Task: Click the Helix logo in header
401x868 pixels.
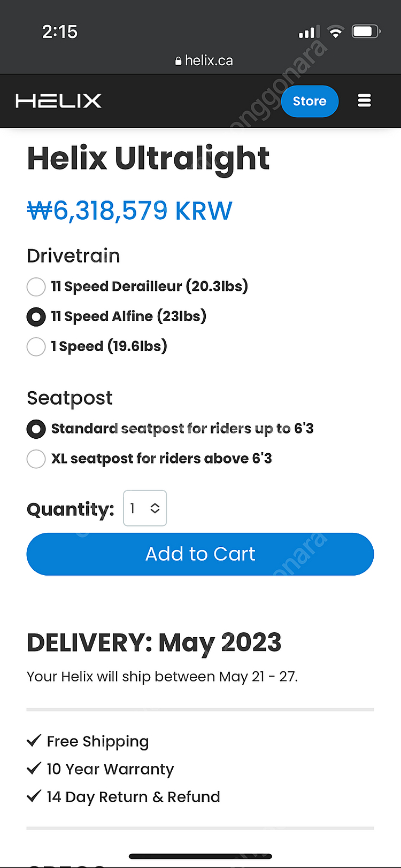Action: click(58, 101)
